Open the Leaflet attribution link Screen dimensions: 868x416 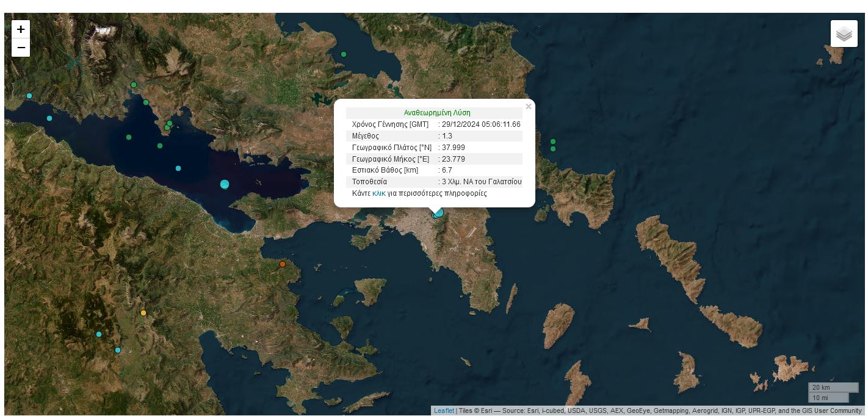pyautogui.click(x=444, y=411)
